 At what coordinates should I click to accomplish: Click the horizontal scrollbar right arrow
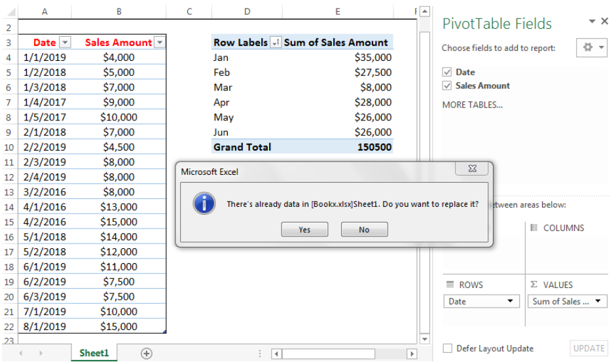412,354
